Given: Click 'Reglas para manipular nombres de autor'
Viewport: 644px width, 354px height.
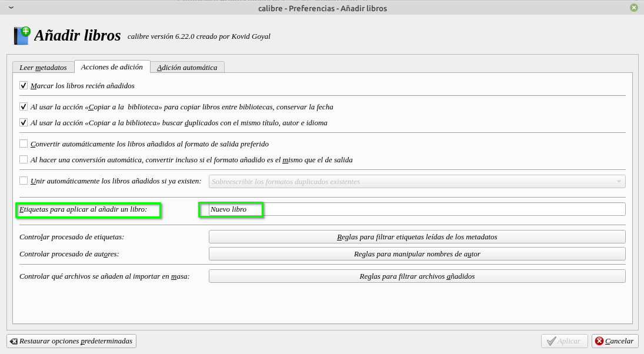Looking at the screenshot, I should click(417, 254).
